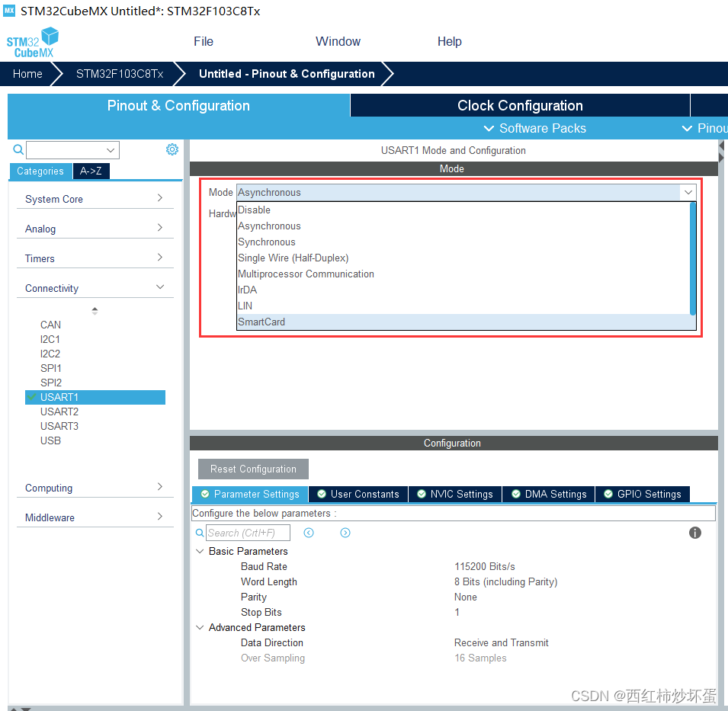Open the Software Packs dropdown
The width and height of the screenshot is (728, 711).
(535, 129)
